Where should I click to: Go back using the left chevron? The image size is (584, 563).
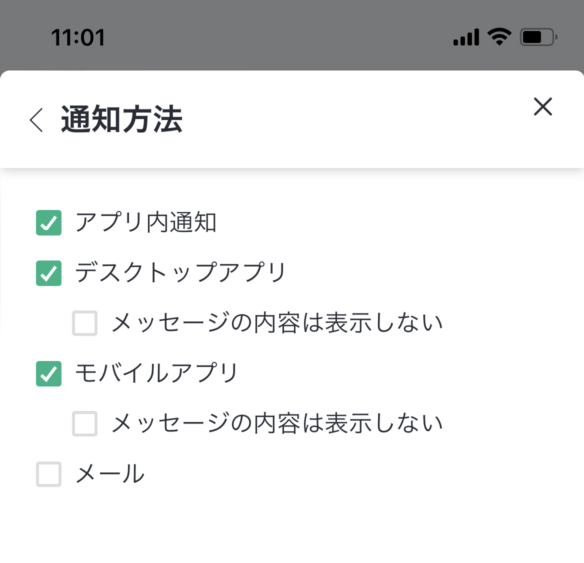(x=36, y=120)
